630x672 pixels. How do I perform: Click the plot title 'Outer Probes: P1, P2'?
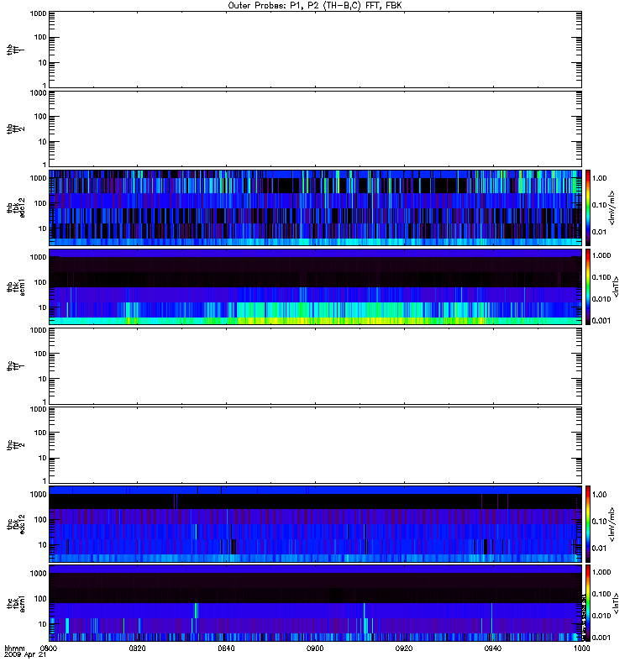314,5
